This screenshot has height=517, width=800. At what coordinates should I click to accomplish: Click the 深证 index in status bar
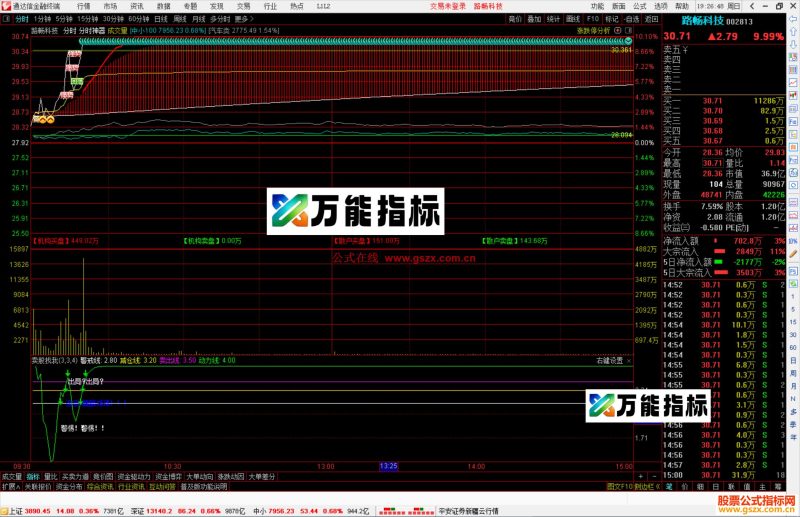138,511
